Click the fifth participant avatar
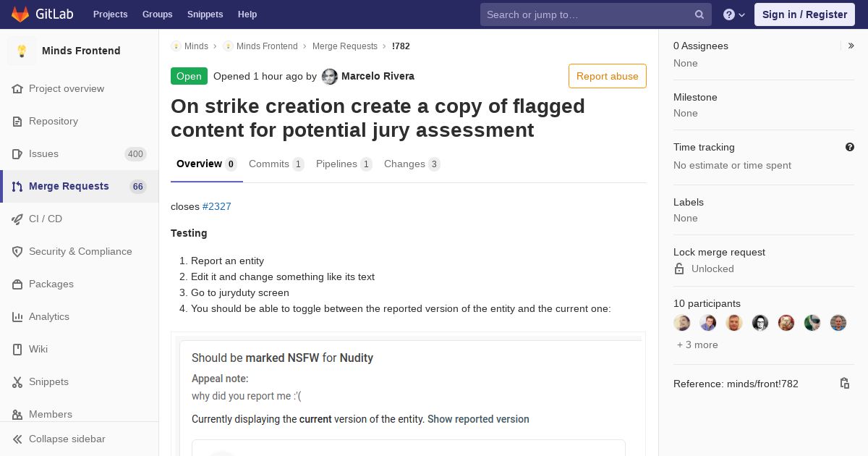868x456 pixels. coord(786,323)
